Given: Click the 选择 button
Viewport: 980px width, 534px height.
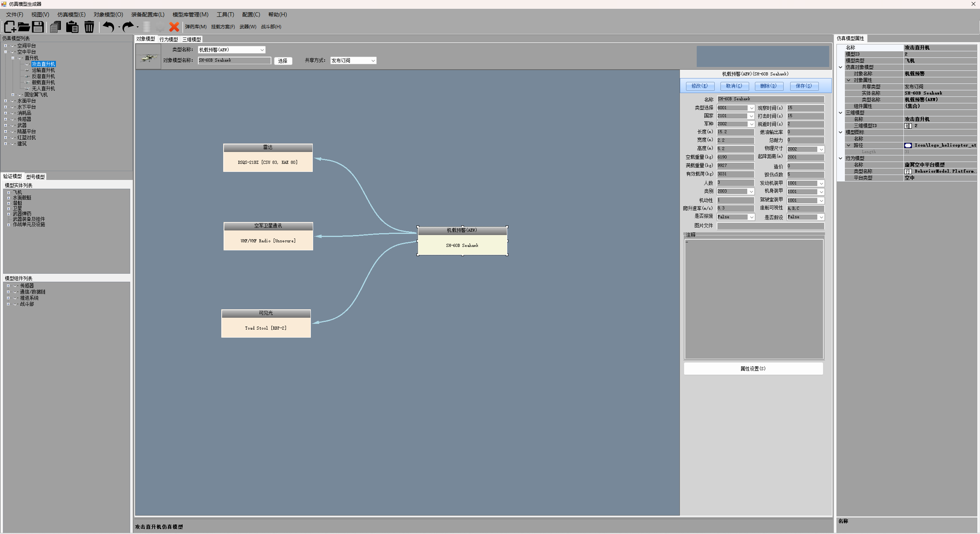Looking at the screenshot, I should 283,61.
